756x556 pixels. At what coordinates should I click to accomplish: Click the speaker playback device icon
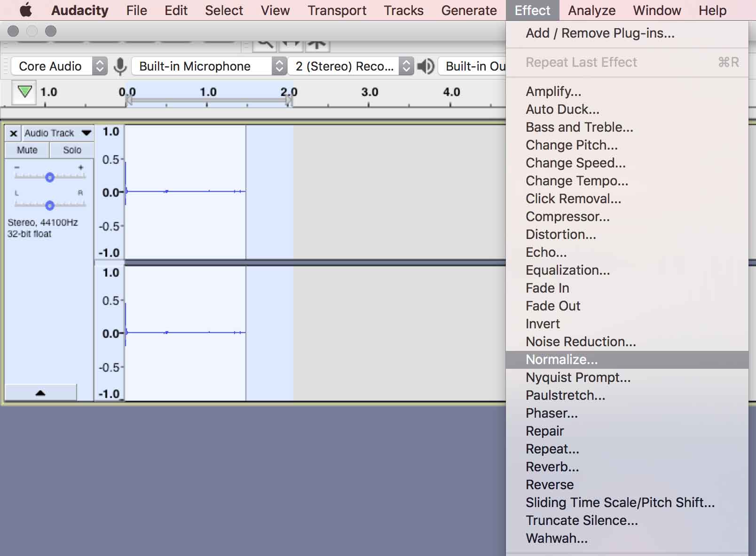425,66
